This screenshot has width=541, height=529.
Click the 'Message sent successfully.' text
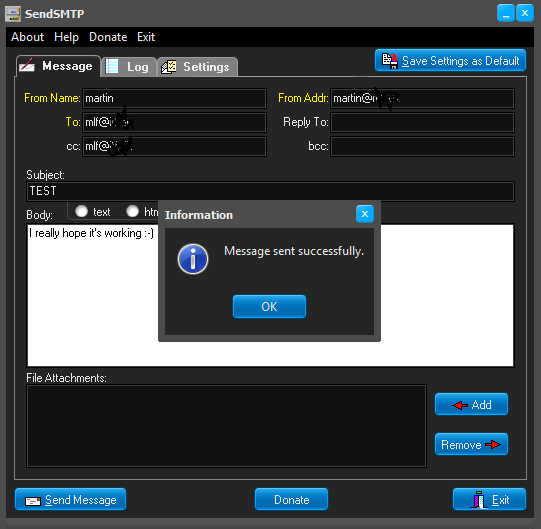pos(294,251)
